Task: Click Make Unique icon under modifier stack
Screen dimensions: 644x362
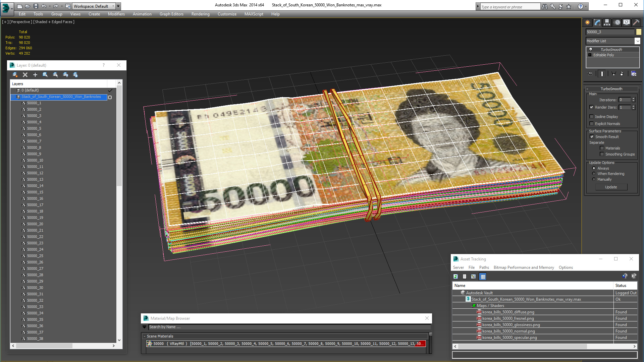Action: click(x=613, y=74)
